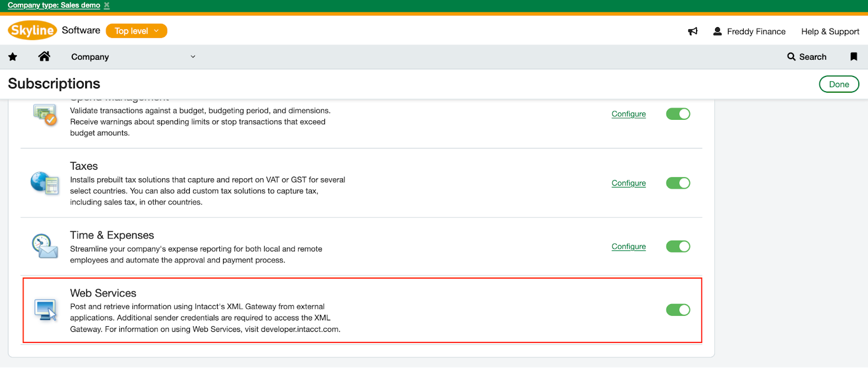Open the announcements megaphone icon

(693, 31)
